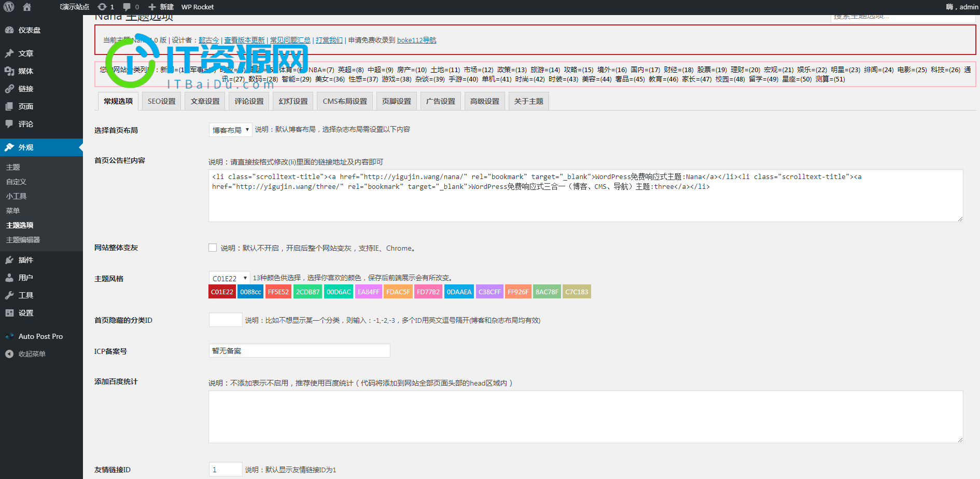Open the boke112导航 link

(x=417, y=40)
